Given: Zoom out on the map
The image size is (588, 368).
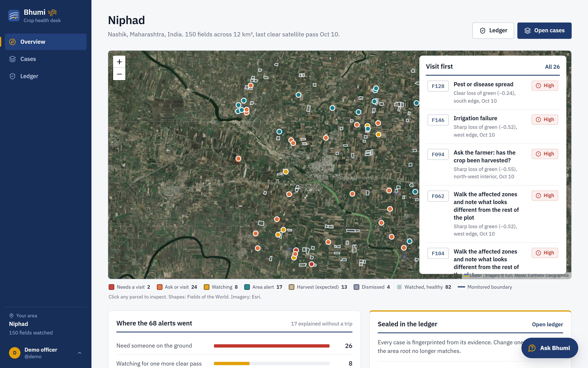Looking at the screenshot, I should pyautogui.click(x=119, y=74).
